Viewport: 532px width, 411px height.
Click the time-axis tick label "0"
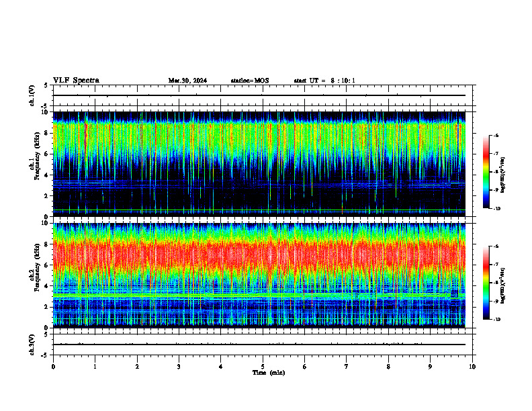[53, 367]
